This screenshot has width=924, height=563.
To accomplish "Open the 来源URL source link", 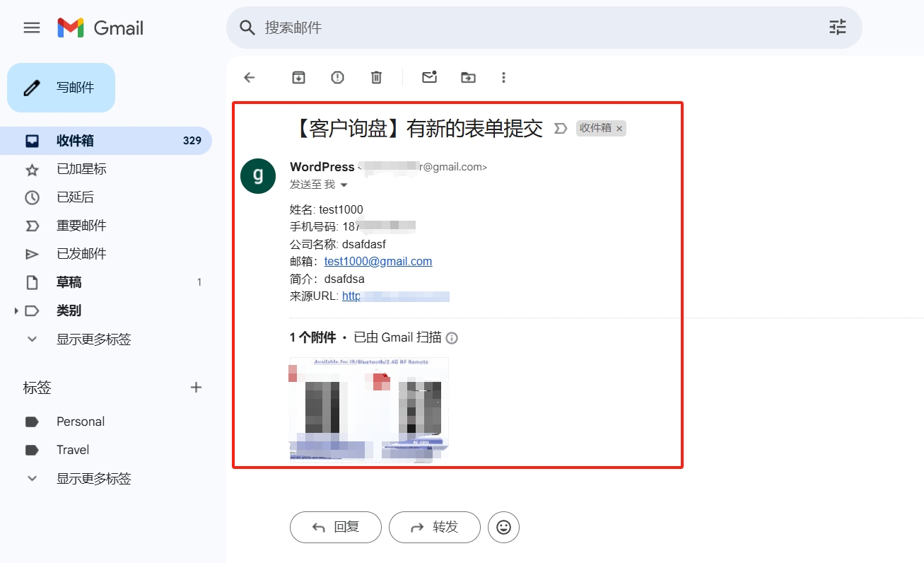I will (x=396, y=296).
